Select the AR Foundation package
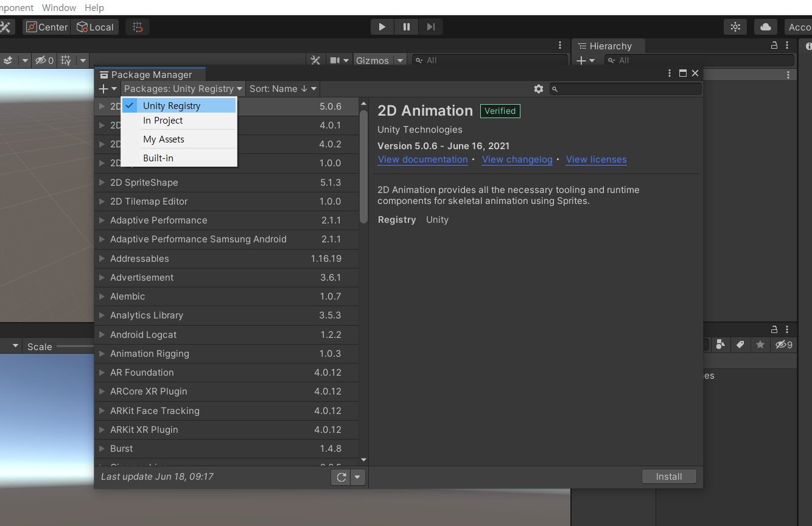Image resolution: width=812 pixels, height=526 pixels. click(226, 373)
